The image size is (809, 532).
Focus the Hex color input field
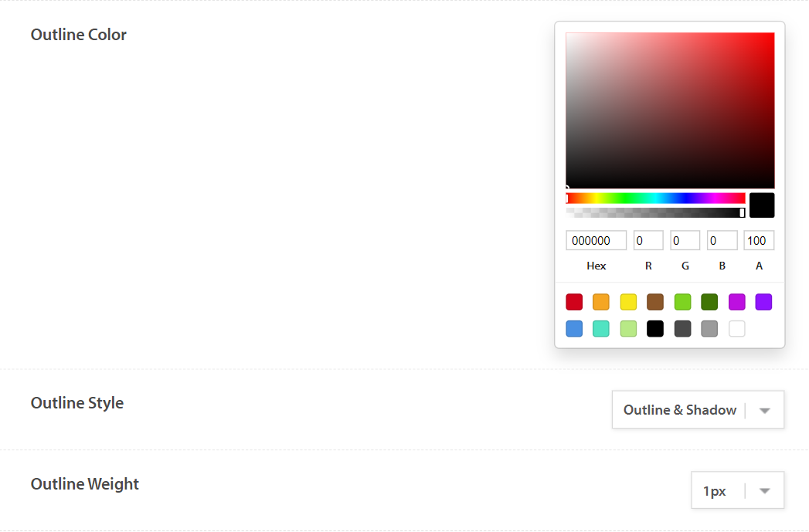(x=596, y=240)
